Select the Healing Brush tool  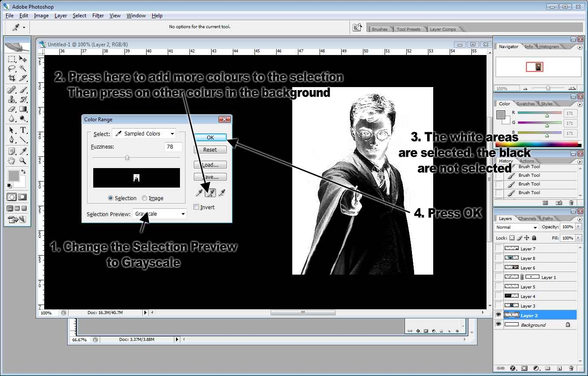12,91
